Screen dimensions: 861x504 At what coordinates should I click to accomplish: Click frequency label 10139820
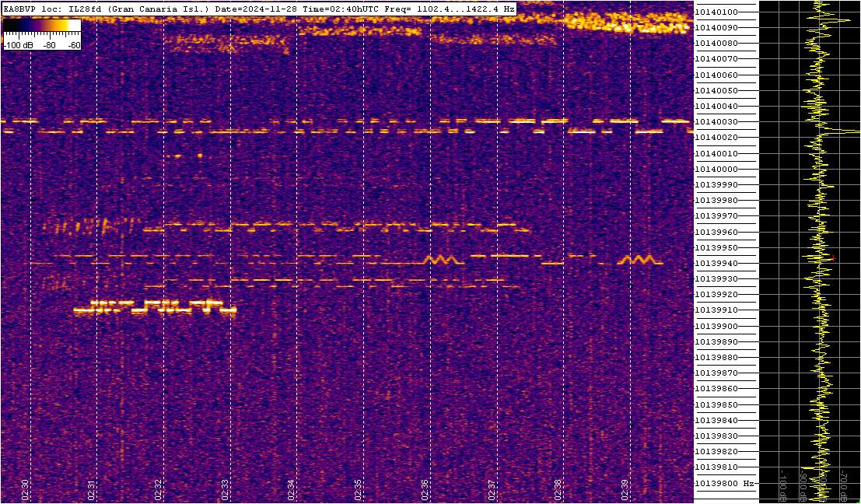point(716,452)
